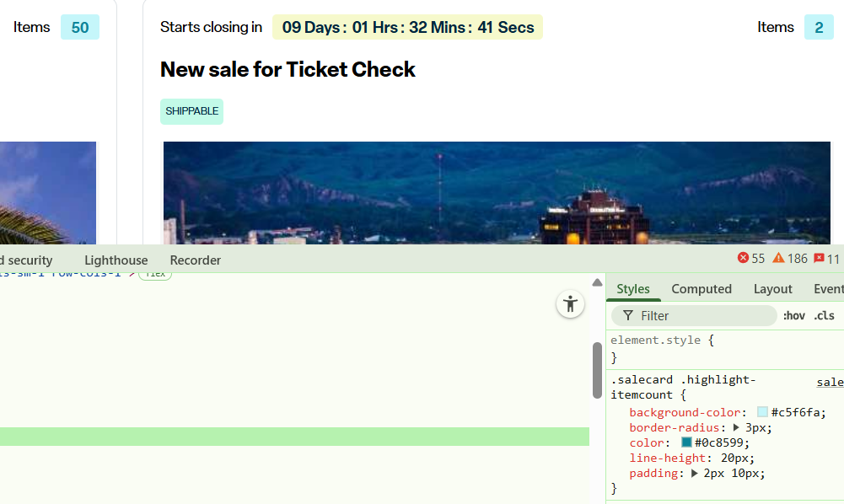The height and width of the screenshot is (504, 844).
Task: Toggle the .cls class editor
Action: (824, 315)
